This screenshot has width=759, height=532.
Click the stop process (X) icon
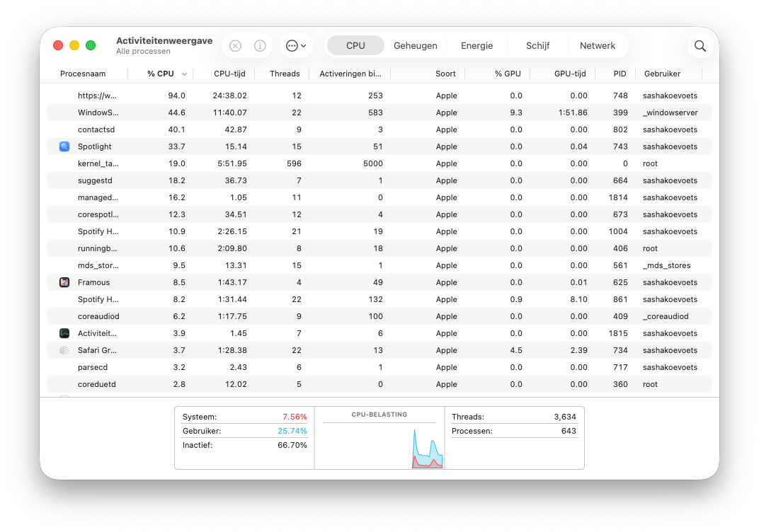(235, 45)
